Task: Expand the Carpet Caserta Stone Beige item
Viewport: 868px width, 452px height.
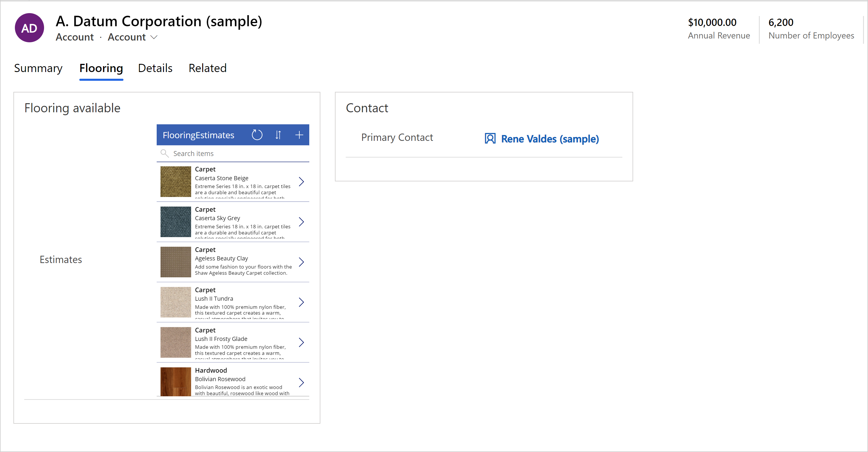Action: coord(303,182)
